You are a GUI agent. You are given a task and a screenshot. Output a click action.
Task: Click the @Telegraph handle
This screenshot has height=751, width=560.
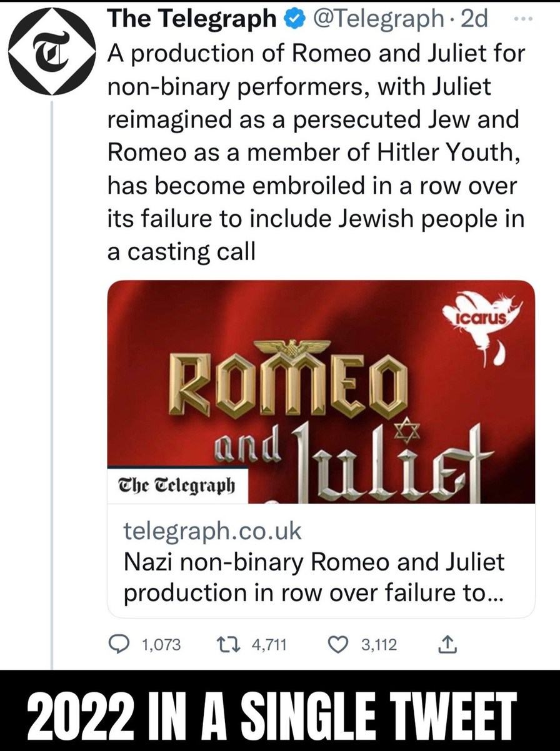377,19
